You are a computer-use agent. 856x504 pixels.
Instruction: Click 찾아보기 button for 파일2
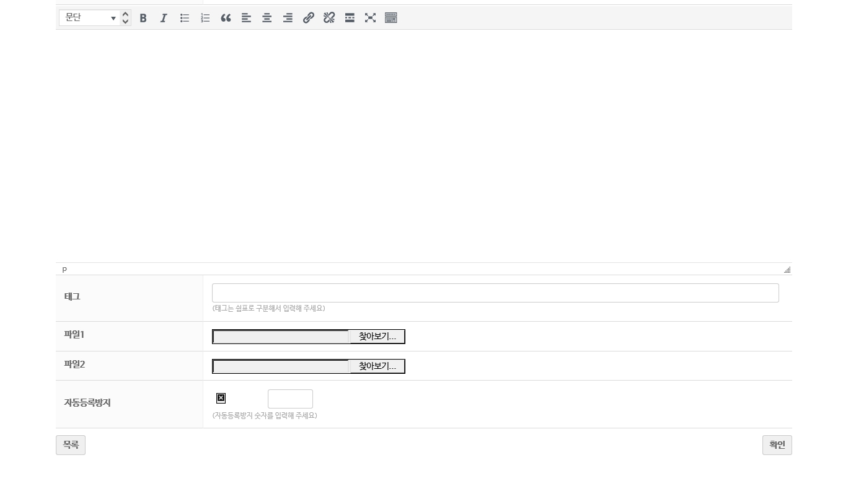[x=377, y=366]
